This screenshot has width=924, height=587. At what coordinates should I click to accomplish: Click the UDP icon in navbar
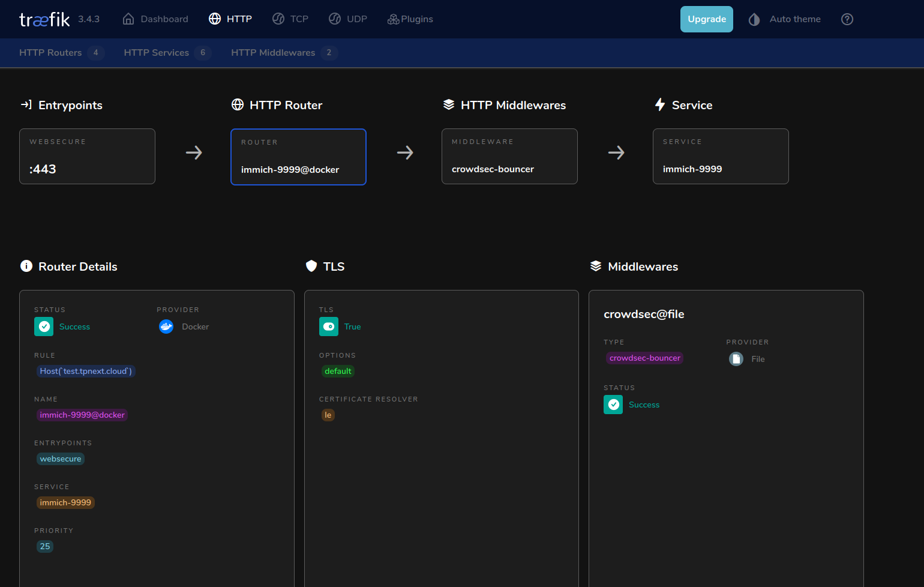coord(335,19)
